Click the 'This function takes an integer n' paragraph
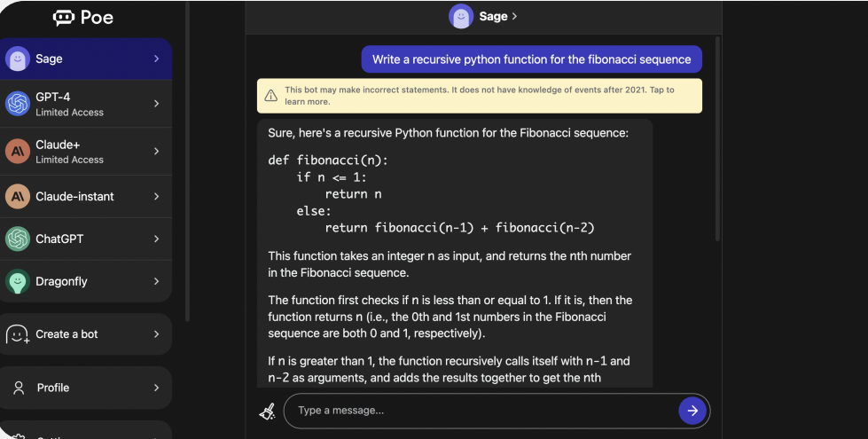 pyautogui.click(x=450, y=264)
